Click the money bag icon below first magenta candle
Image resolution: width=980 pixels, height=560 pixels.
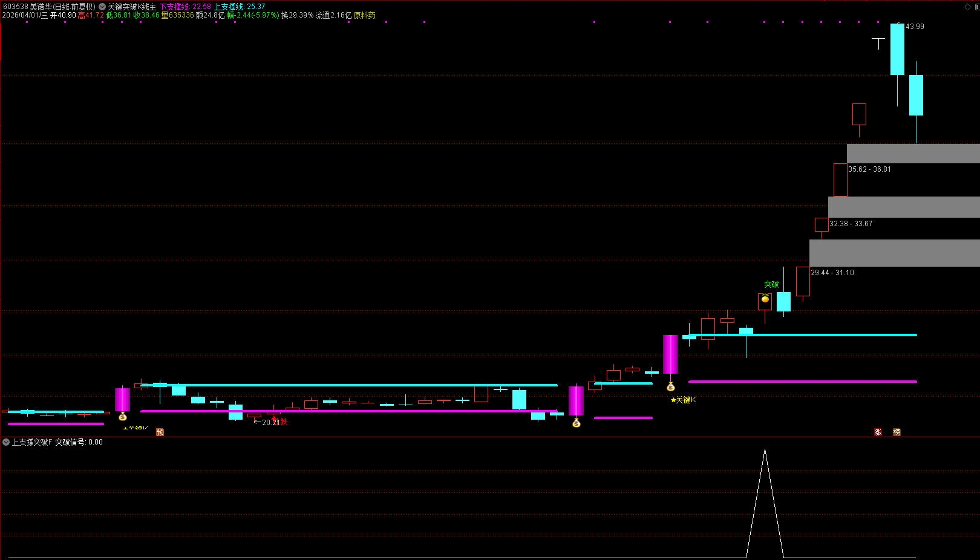point(123,416)
